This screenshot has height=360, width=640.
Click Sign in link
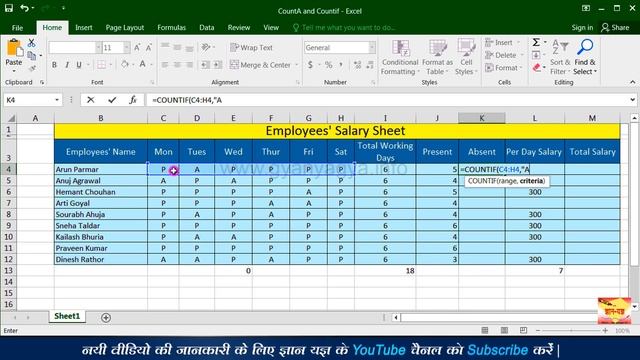pos(582,28)
